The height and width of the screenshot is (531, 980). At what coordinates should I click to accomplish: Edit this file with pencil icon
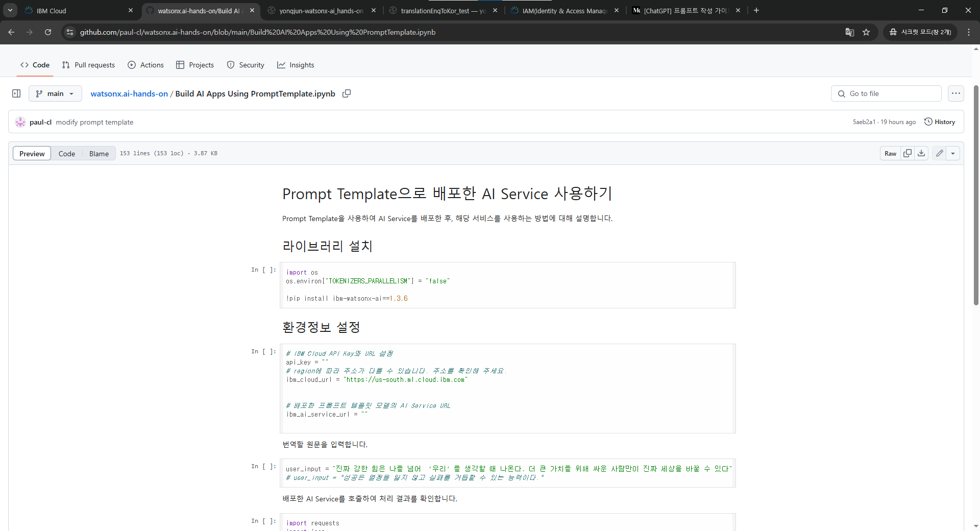point(939,154)
